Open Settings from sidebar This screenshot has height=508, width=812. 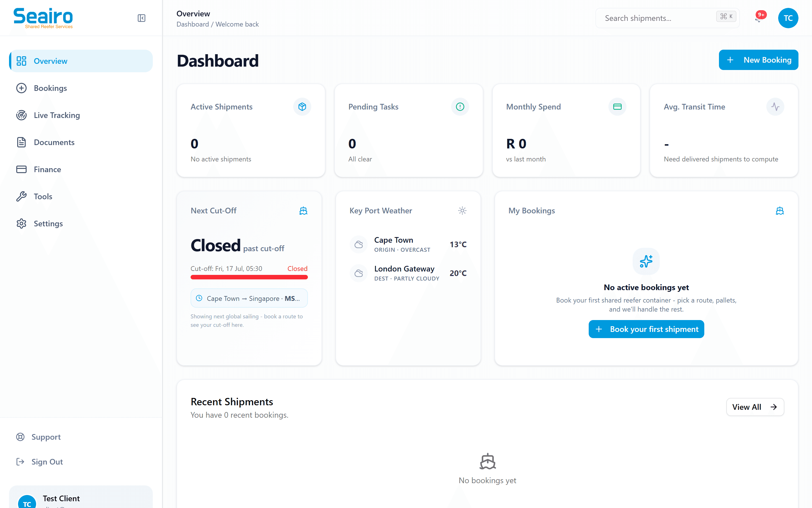81,224
